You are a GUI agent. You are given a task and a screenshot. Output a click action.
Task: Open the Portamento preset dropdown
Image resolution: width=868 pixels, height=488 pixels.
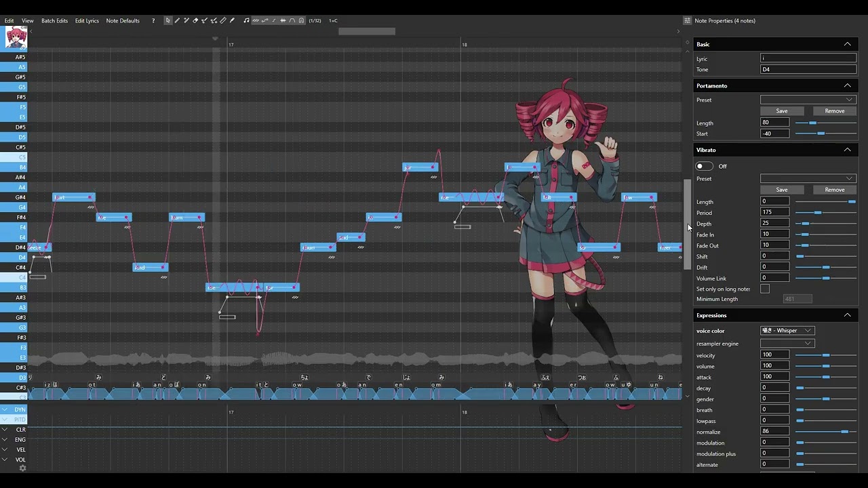[808, 100]
